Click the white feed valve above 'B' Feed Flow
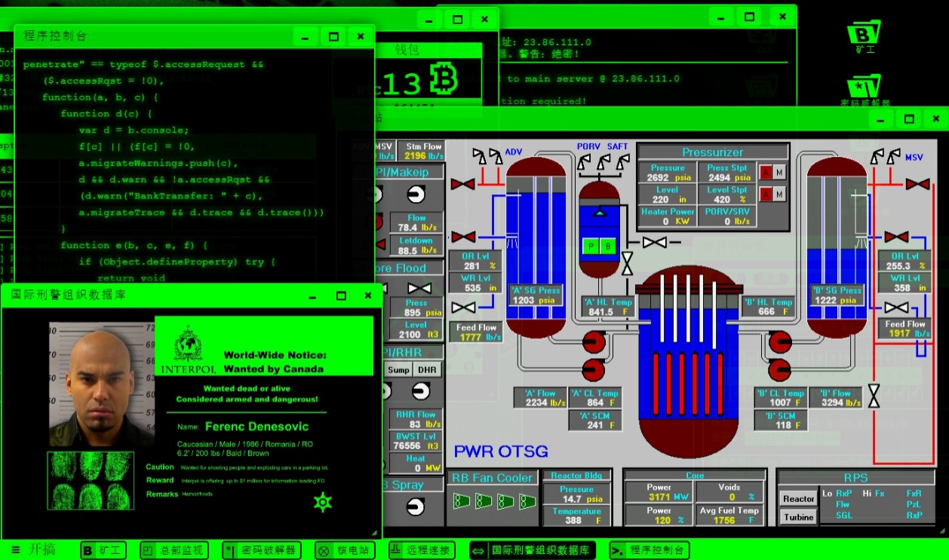This screenshot has width=949, height=560. [896, 307]
